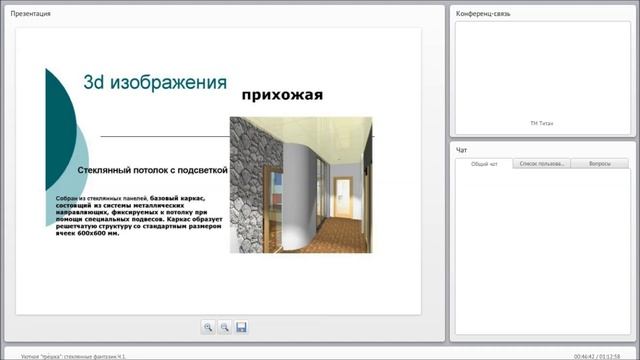Click the Чат panel title
This screenshot has width=640, height=360.
point(461,150)
